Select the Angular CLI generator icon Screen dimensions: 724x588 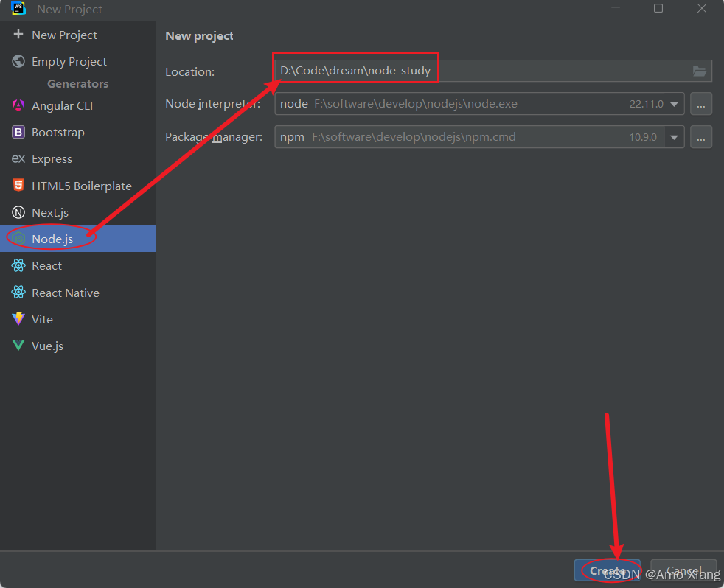tap(18, 105)
